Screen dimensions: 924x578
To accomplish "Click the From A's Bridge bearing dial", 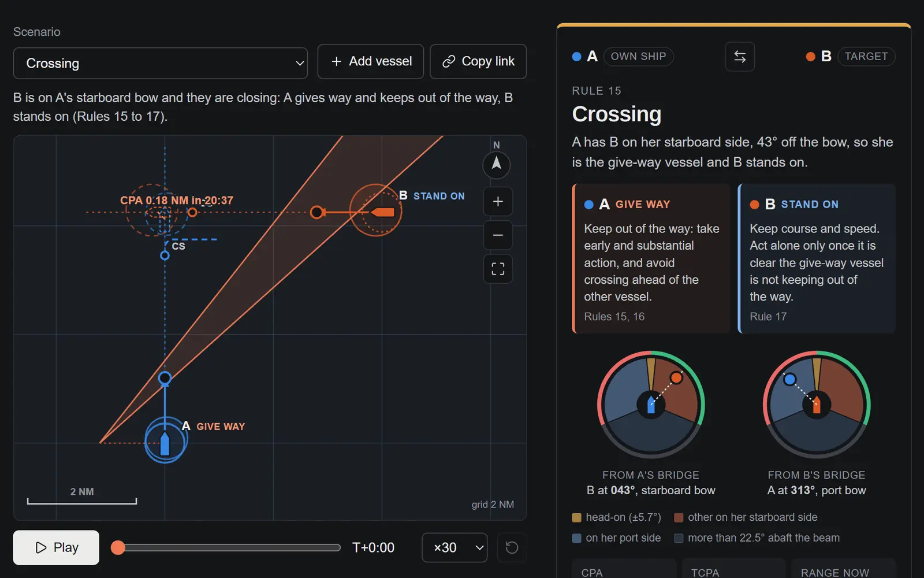I will [651, 404].
